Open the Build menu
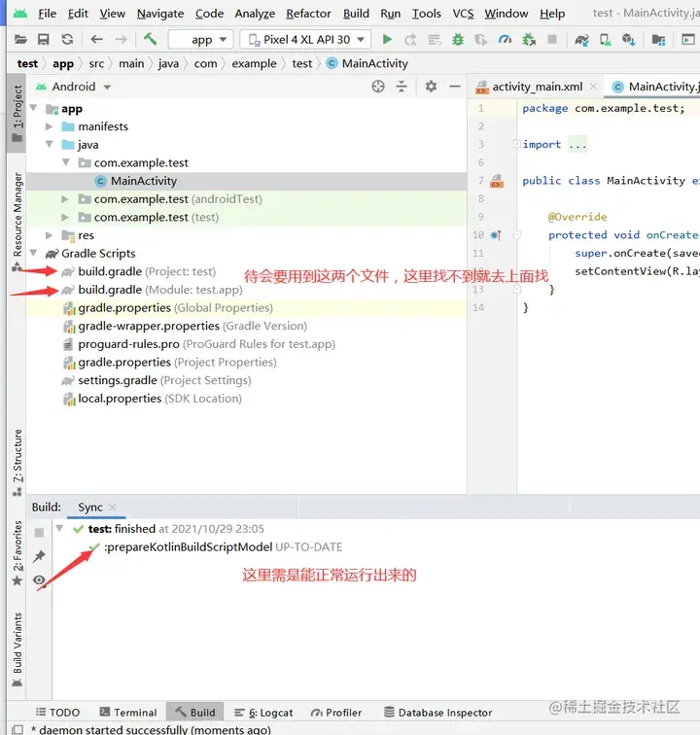700x735 pixels. click(356, 14)
